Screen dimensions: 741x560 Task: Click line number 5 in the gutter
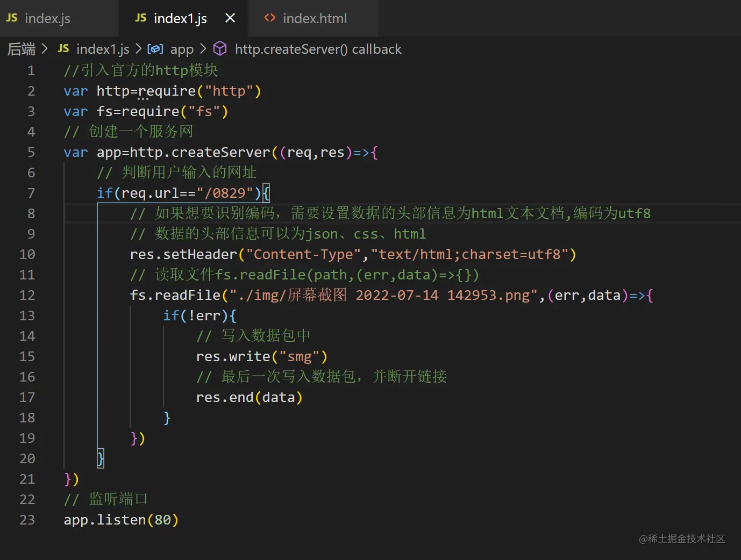coord(31,152)
